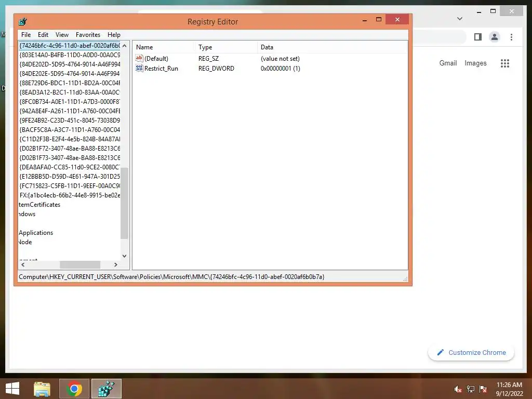
Task: Open the Google apps grid in Chrome
Action: pos(505,63)
